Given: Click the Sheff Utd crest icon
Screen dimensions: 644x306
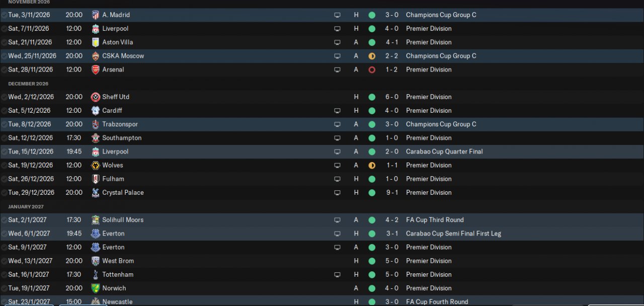Looking at the screenshot, I should point(95,97).
